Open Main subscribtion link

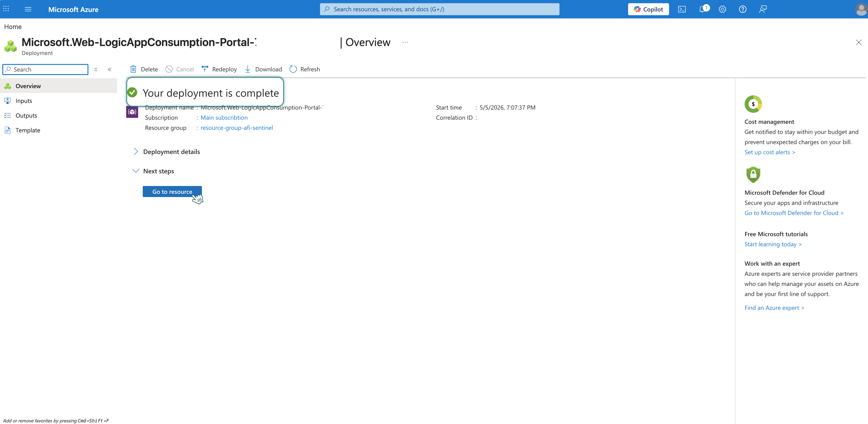[x=224, y=118]
